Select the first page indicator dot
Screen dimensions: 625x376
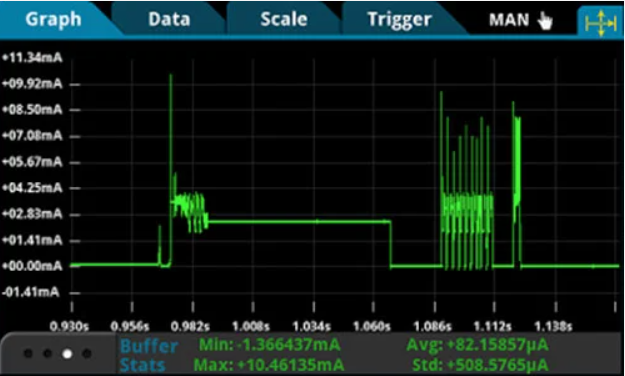click(28, 353)
